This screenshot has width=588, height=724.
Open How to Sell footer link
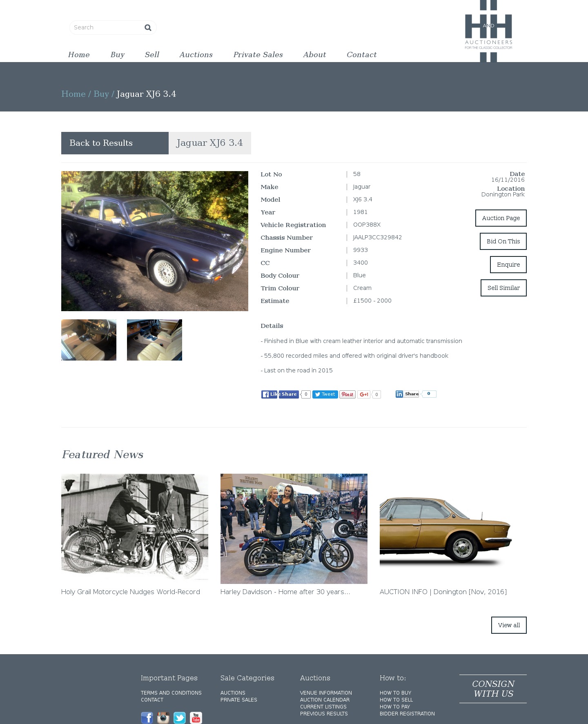click(x=396, y=700)
